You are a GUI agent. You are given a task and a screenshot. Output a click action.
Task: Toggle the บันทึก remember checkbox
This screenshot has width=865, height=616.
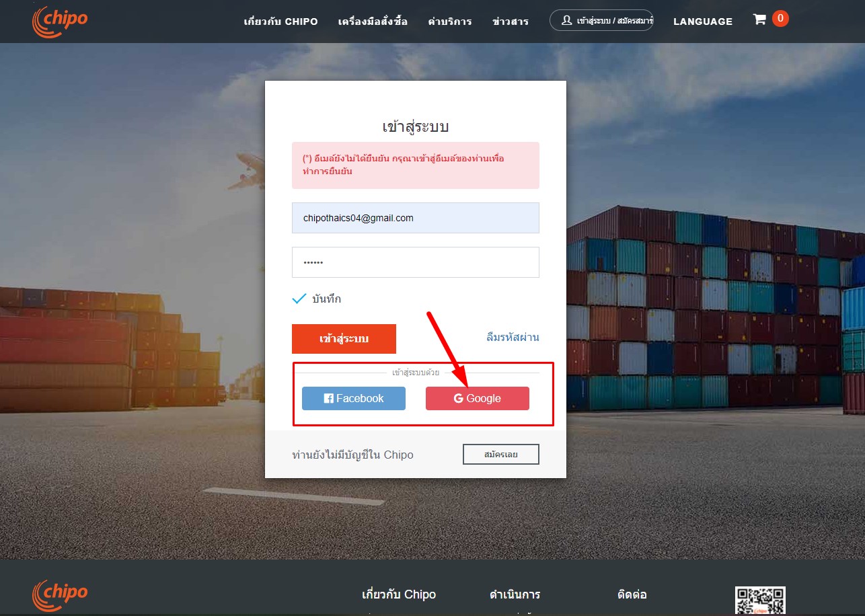tap(299, 299)
